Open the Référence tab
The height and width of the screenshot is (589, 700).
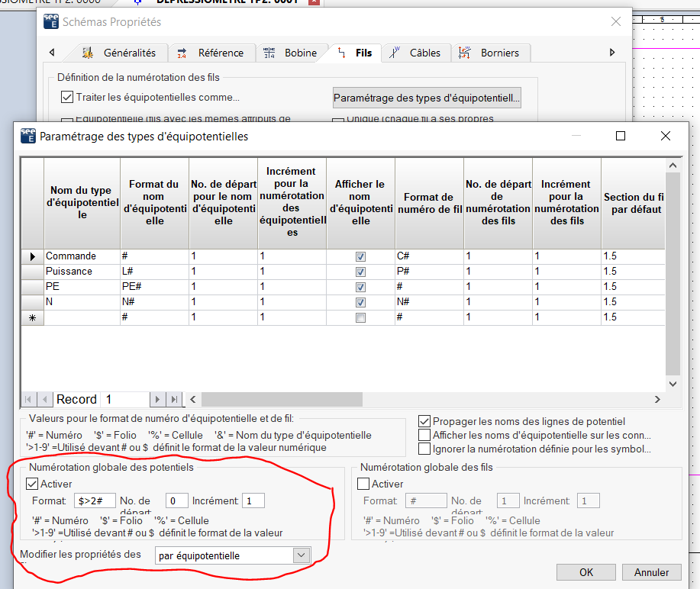[x=211, y=53]
